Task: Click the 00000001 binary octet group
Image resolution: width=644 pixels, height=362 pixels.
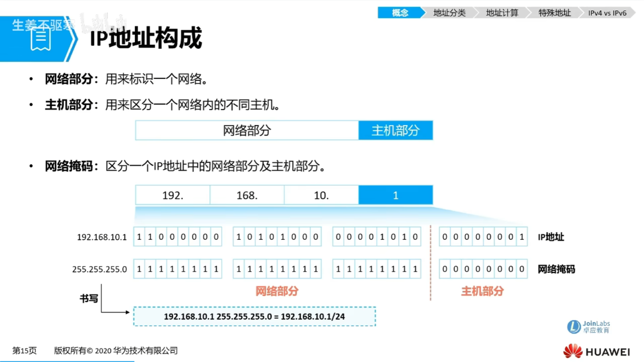Action: click(483, 237)
